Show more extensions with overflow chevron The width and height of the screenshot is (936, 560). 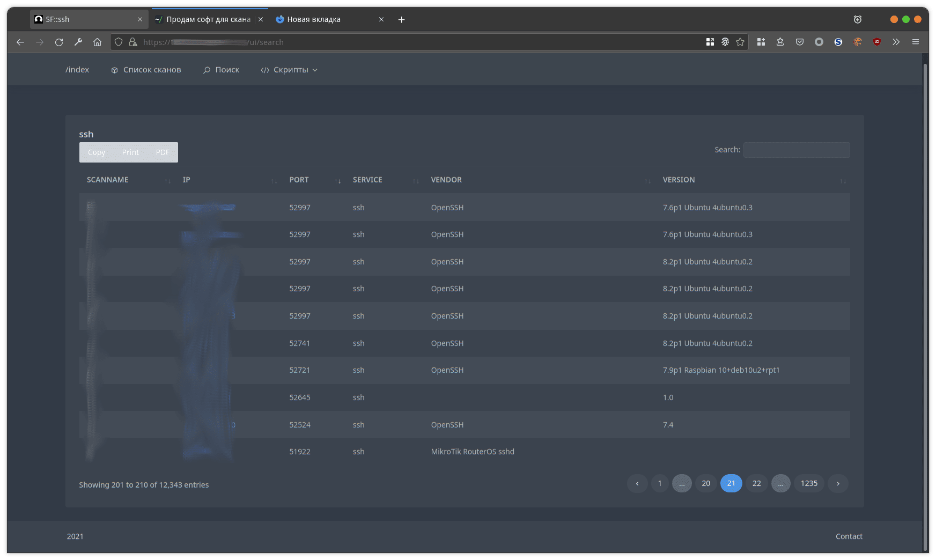click(x=896, y=42)
